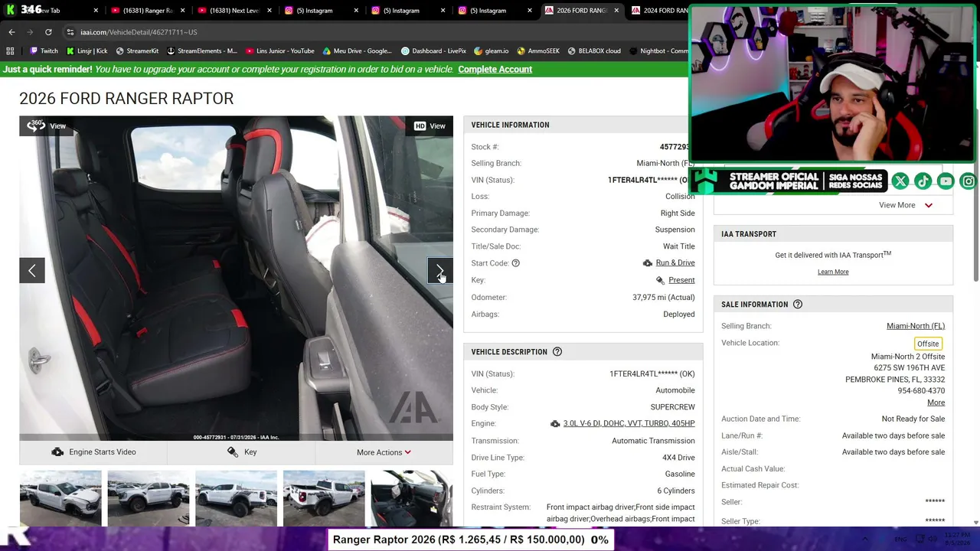This screenshot has height=551, width=980.
Task: Play the Engine Starts Video
Action: coord(93,452)
